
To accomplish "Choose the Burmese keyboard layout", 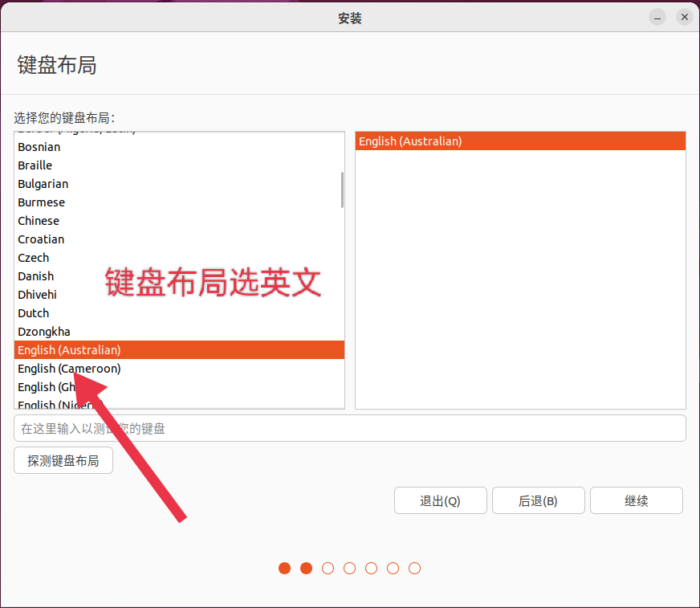I will click(41, 202).
